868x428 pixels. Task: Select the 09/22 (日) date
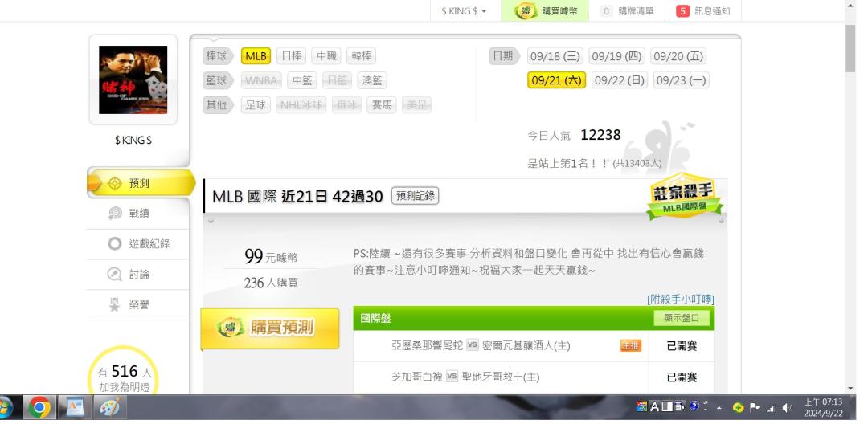pyautogui.click(x=620, y=80)
